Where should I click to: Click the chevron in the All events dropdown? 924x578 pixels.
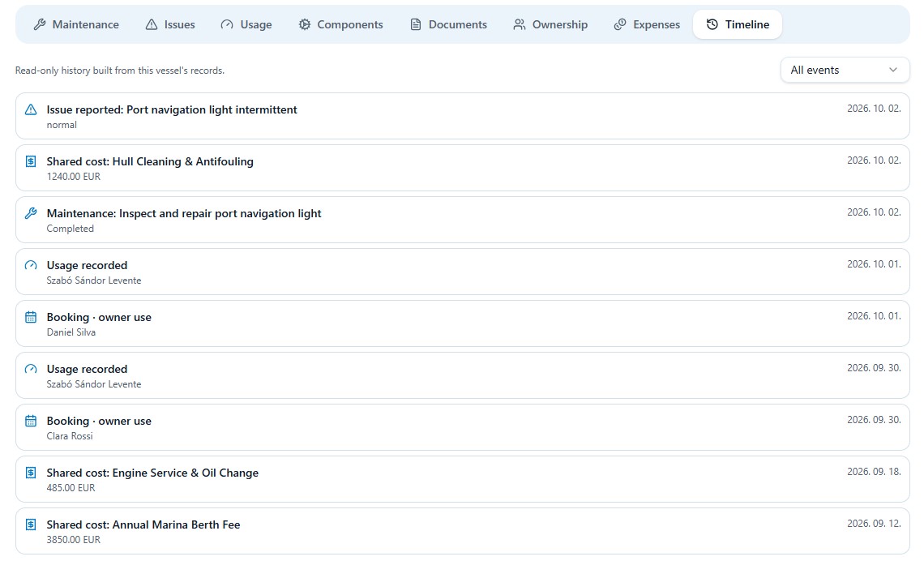tap(892, 70)
